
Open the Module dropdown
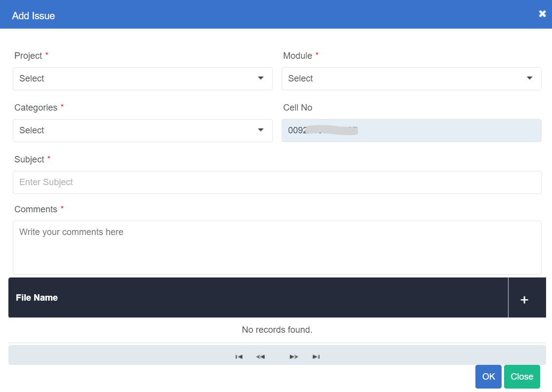412,78
